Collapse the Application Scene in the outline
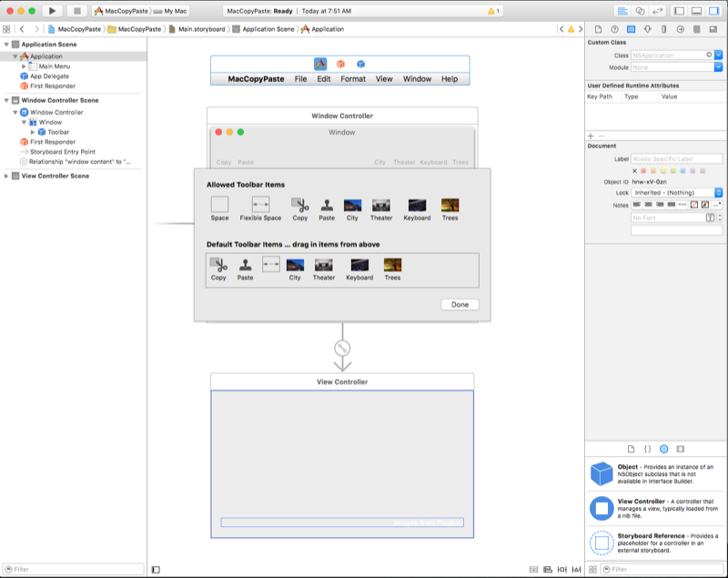This screenshot has height=578, width=728. (6, 44)
